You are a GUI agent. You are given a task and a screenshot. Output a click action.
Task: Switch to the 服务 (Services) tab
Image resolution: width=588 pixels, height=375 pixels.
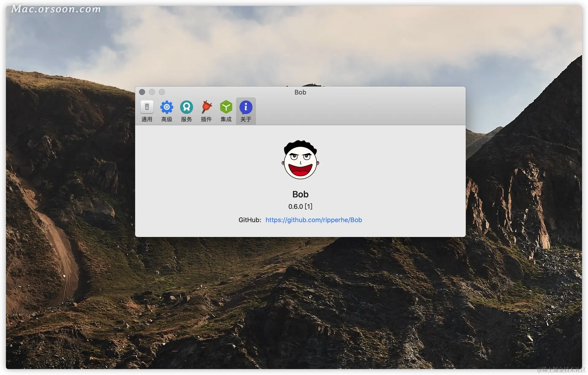click(187, 111)
